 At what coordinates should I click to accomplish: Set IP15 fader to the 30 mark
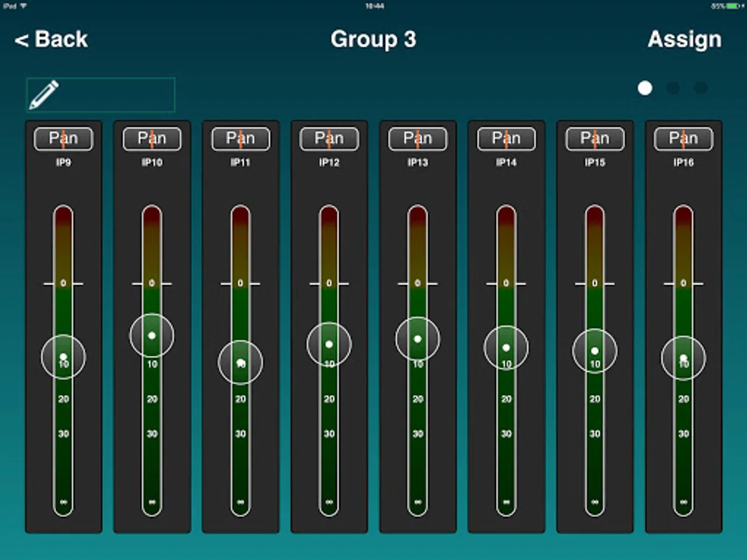pos(595,434)
